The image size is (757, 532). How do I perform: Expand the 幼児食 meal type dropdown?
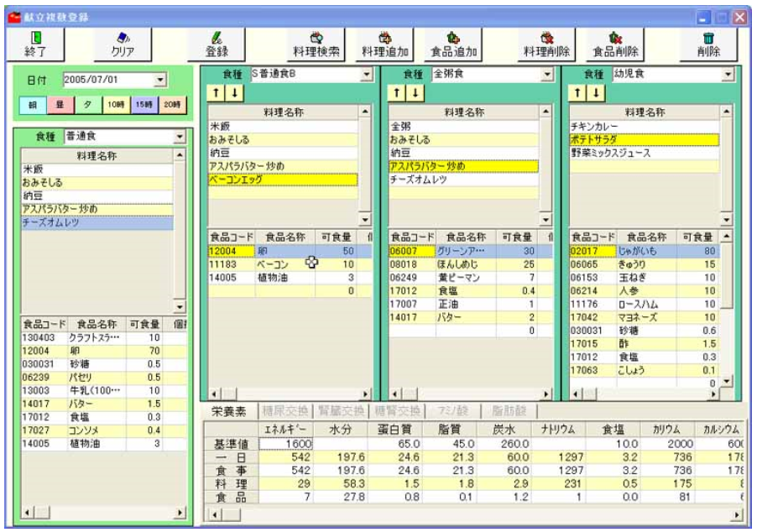(x=727, y=75)
